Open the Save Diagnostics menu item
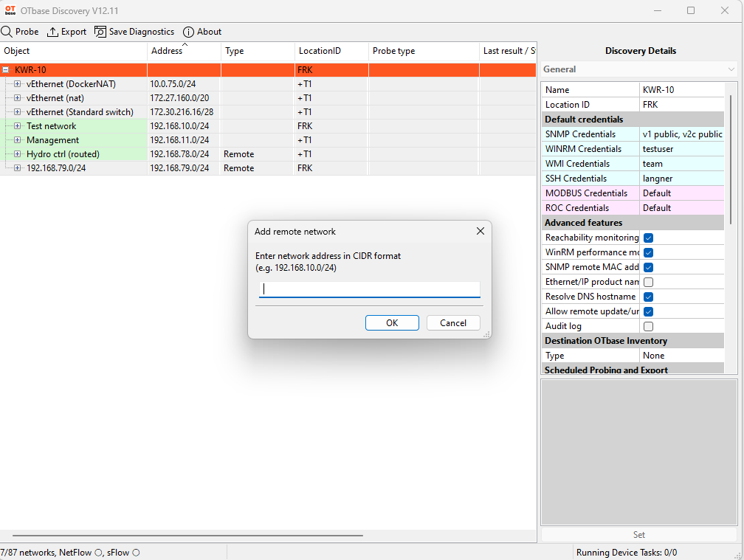The width and height of the screenshot is (744, 560). [134, 32]
